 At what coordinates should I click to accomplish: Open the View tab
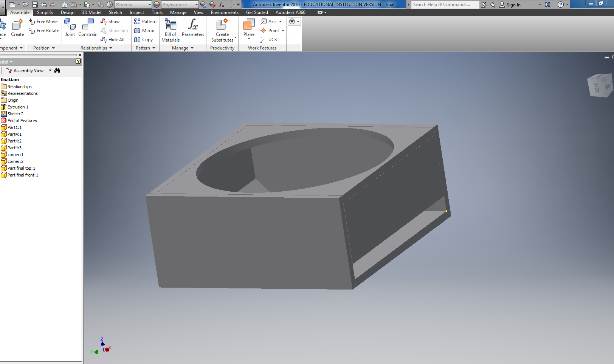(198, 12)
